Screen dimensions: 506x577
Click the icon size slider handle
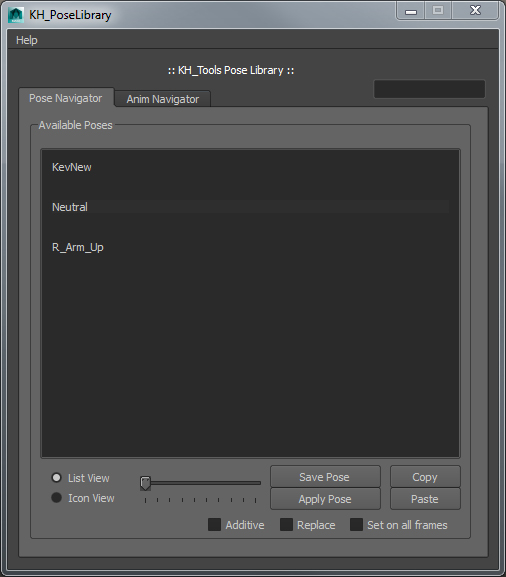pos(145,483)
